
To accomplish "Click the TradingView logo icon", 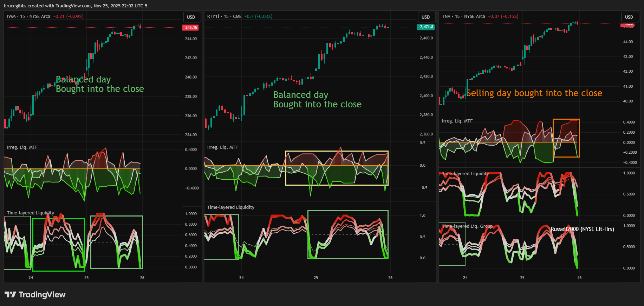I will 10,294.
